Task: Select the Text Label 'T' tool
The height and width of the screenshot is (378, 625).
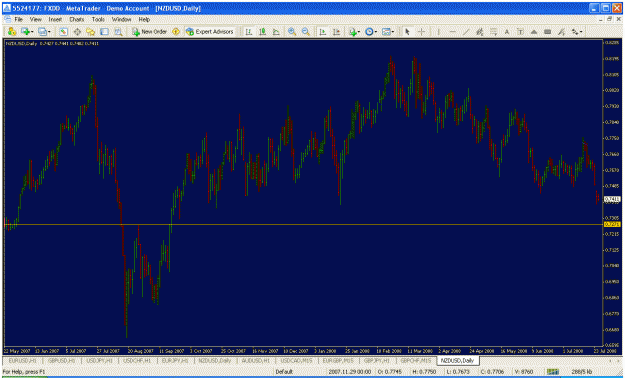Action: point(520,32)
